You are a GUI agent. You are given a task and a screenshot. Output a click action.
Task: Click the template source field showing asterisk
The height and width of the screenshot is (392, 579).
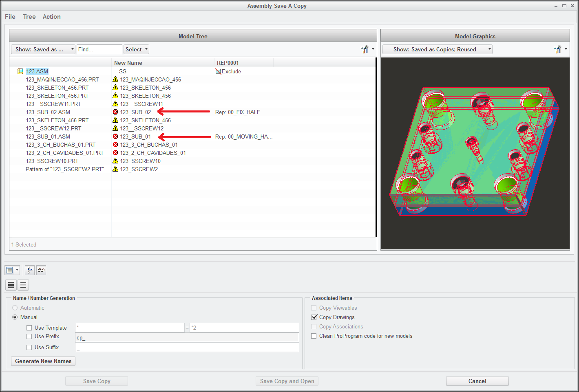[130, 328]
